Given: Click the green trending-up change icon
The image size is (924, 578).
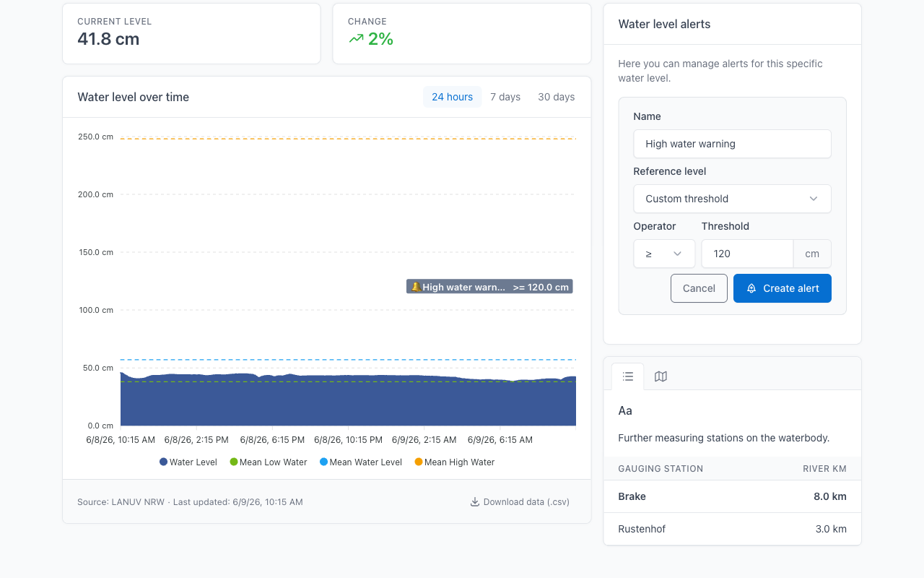Looking at the screenshot, I should pos(356,39).
